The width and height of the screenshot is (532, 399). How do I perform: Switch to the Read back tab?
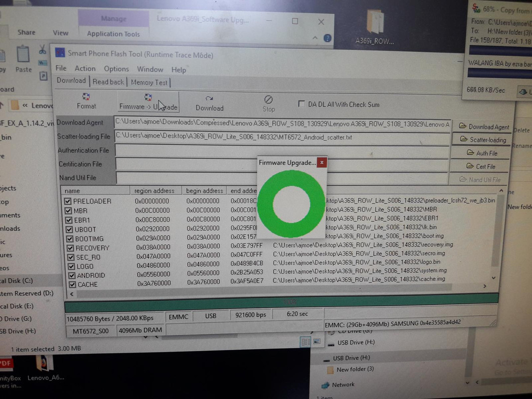[x=108, y=82]
